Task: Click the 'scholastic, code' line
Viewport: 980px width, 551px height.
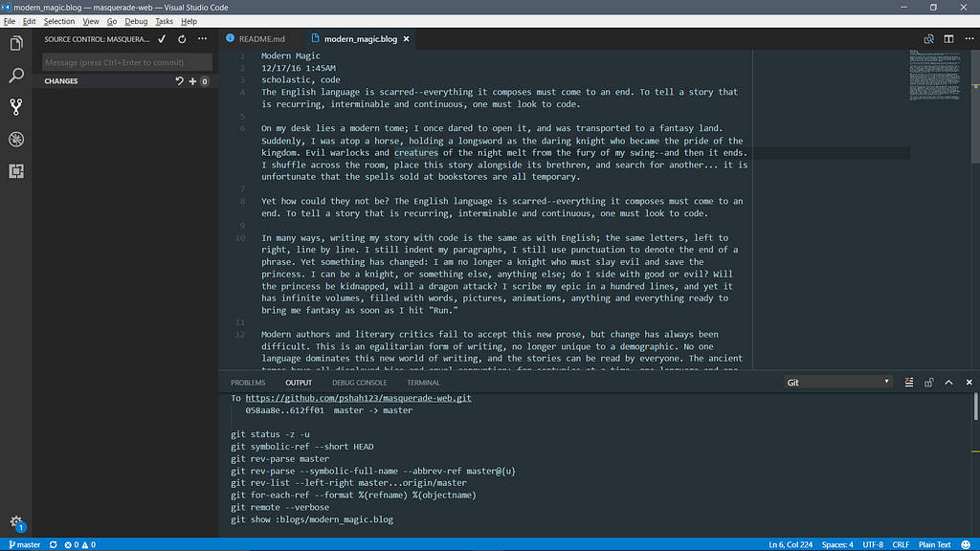Action: 301,80
